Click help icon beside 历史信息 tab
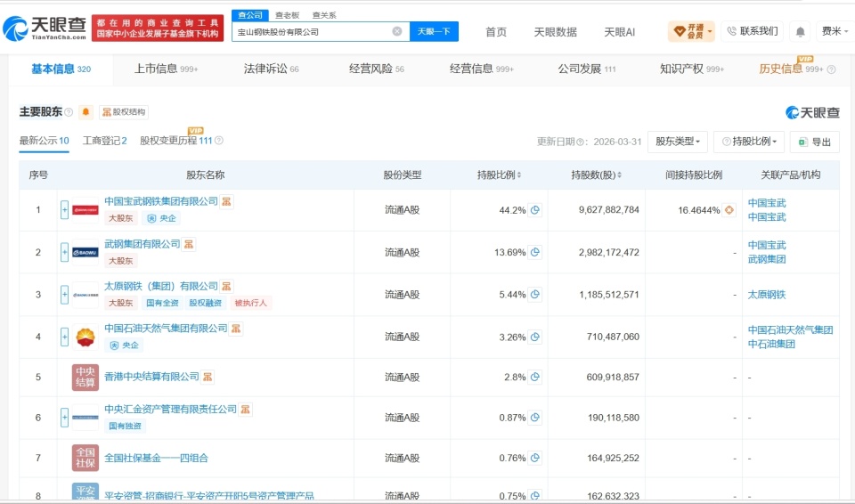The height and width of the screenshot is (504, 855). click(832, 69)
